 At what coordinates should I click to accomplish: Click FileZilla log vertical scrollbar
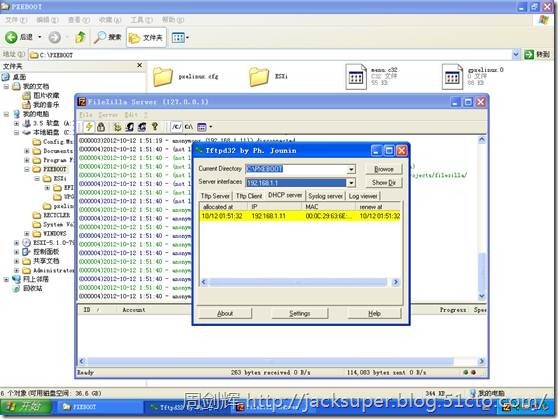click(x=481, y=218)
